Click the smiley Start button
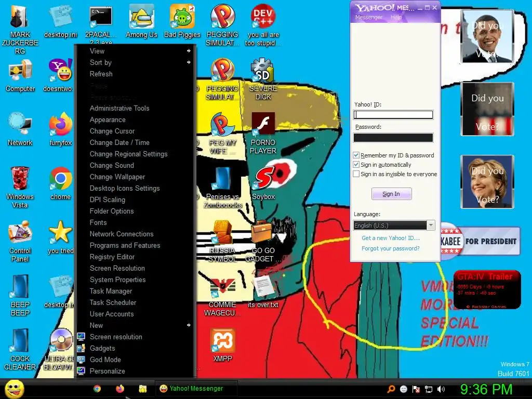Image resolution: width=532 pixels, height=399 pixels. pyautogui.click(x=14, y=389)
